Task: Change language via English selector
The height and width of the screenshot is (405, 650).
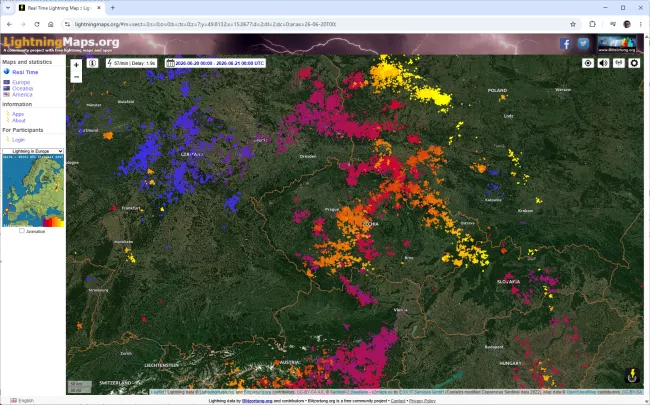Action: (22, 400)
